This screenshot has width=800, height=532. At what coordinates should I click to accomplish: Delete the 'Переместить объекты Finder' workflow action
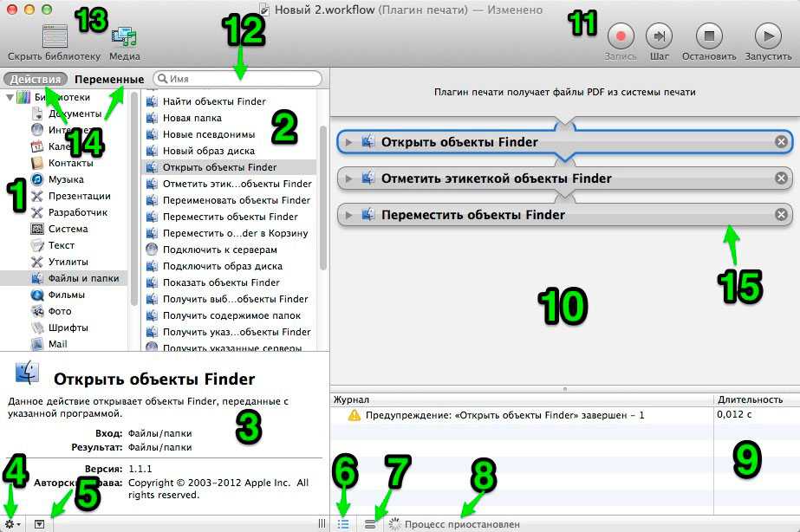coord(781,215)
